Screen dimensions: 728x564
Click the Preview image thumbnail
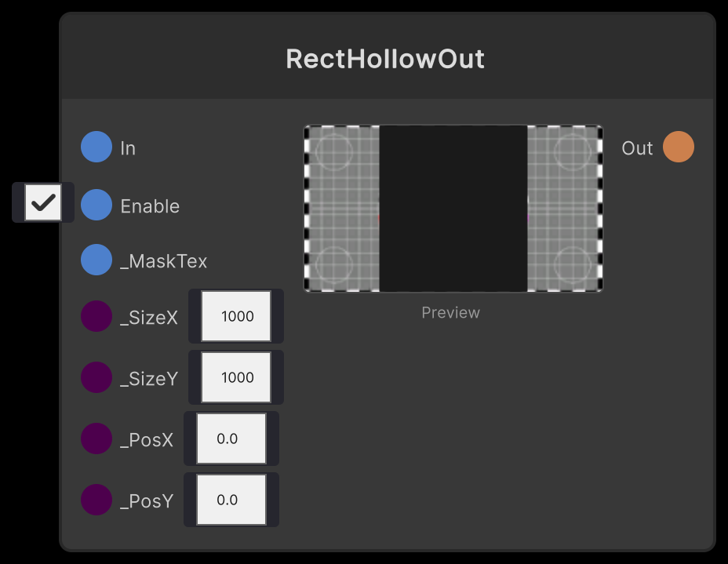click(x=453, y=208)
